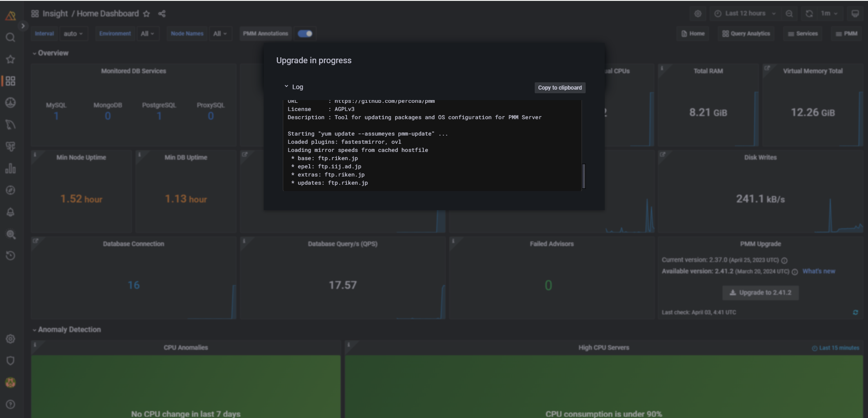868x418 pixels.
Task: Click the log scrollbar in upgrade dialog
Action: point(583,176)
